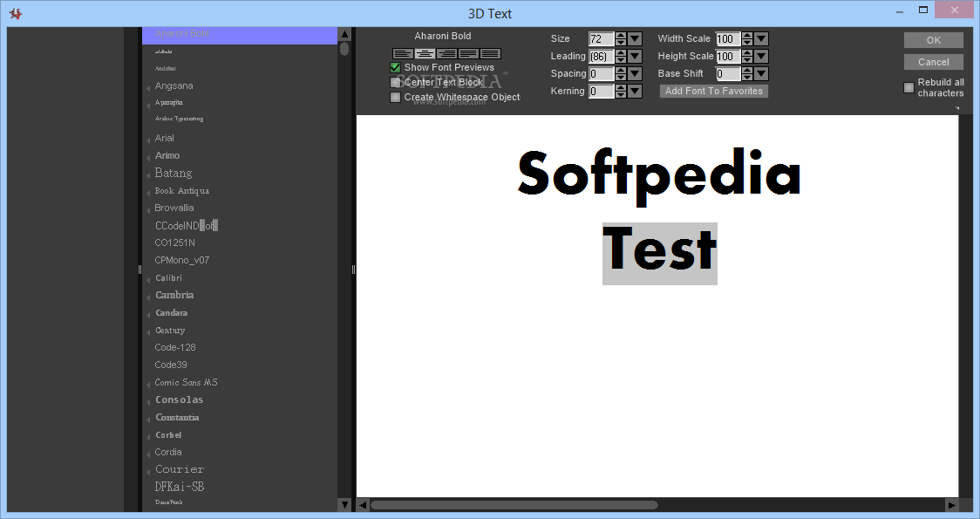
Task: Select the CPMono_v07 font
Action: [x=182, y=260]
